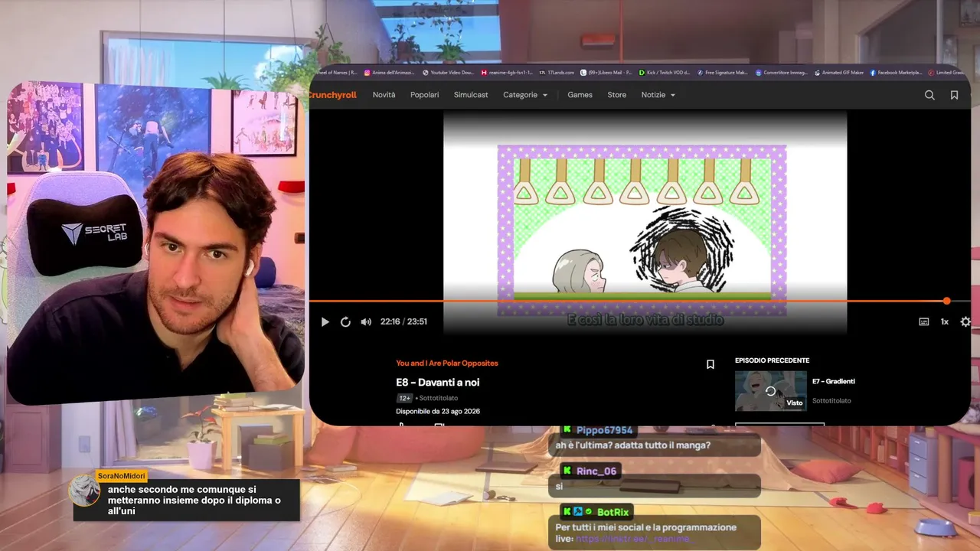Open the Simulcast page
Screen dimensions: 980x551
471,95
